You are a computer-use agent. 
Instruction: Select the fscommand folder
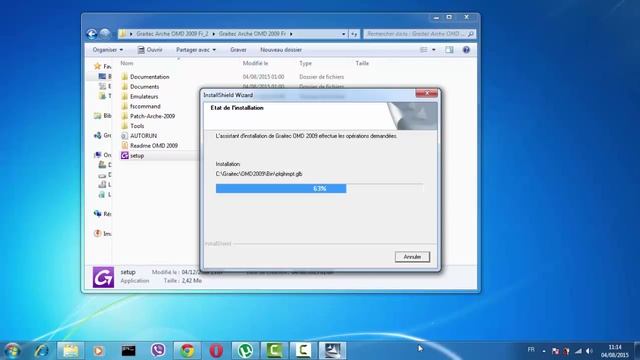coord(145,106)
